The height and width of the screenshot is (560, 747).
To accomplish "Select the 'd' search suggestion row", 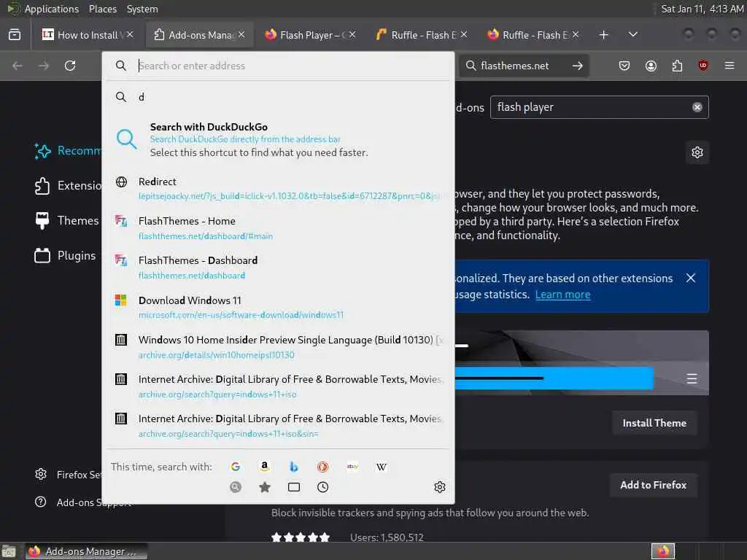I will 278,97.
